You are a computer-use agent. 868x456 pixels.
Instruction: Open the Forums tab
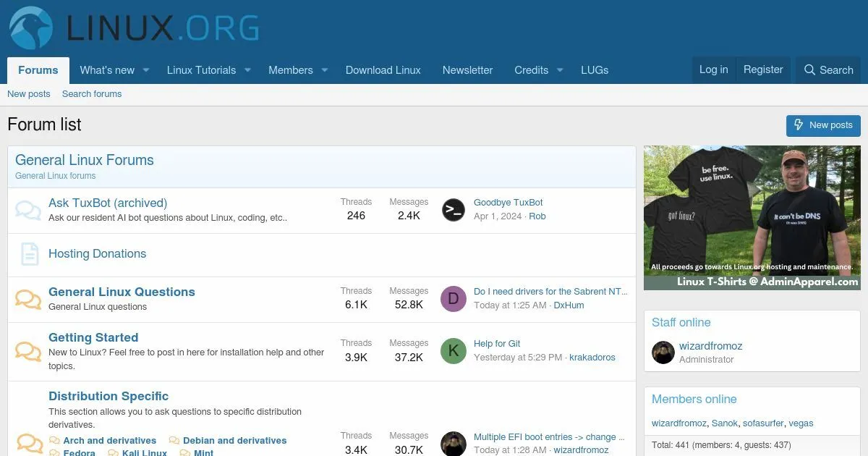point(38,70)
